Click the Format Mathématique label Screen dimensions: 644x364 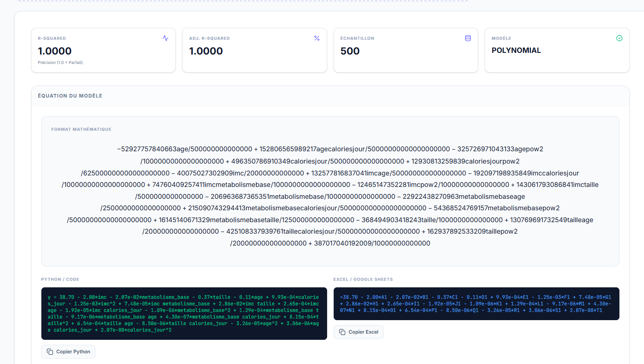[81, 130]
